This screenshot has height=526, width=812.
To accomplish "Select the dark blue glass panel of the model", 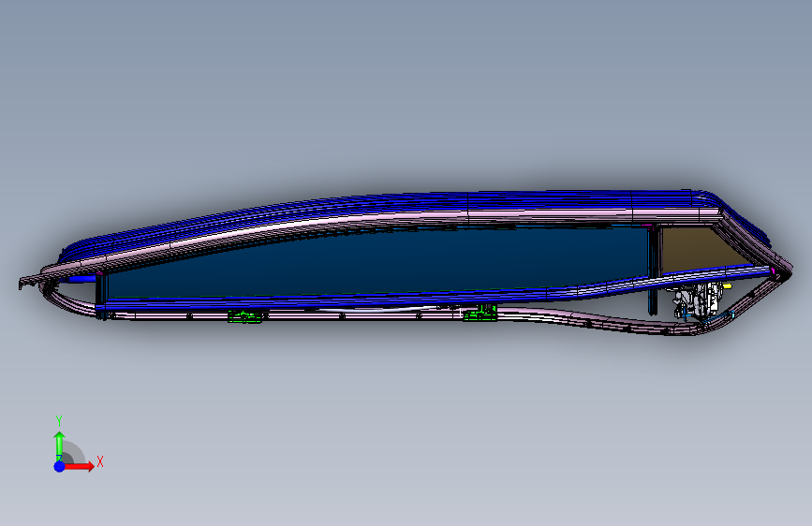I will click(x=378, y=264).
